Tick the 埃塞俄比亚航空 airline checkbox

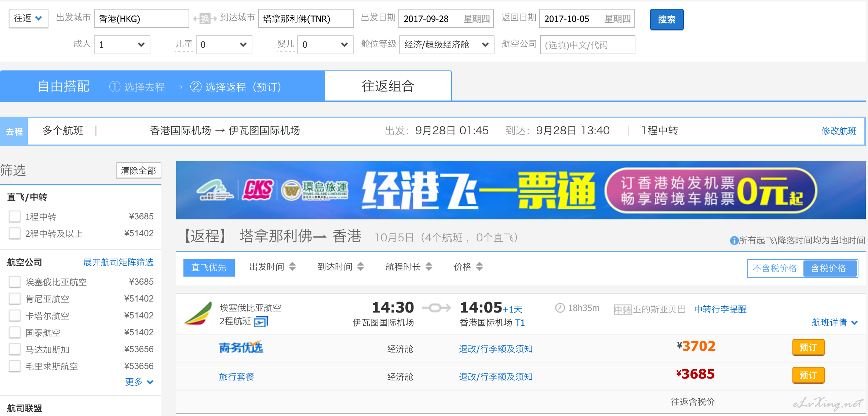(x=15, y=282)
